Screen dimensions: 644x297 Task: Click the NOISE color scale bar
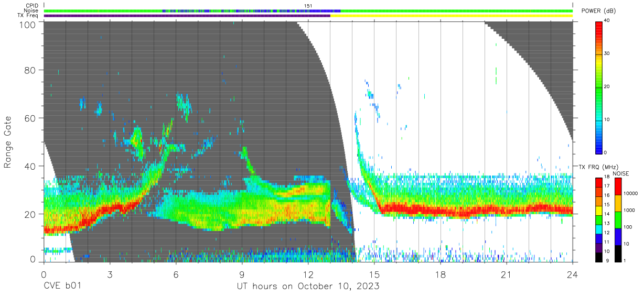click(618, 219)
